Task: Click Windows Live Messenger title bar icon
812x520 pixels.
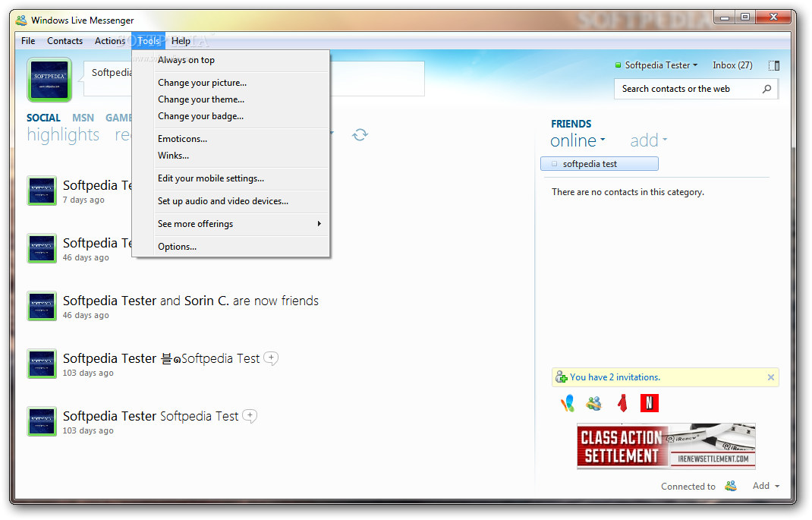Action: [x=21, y=20]
